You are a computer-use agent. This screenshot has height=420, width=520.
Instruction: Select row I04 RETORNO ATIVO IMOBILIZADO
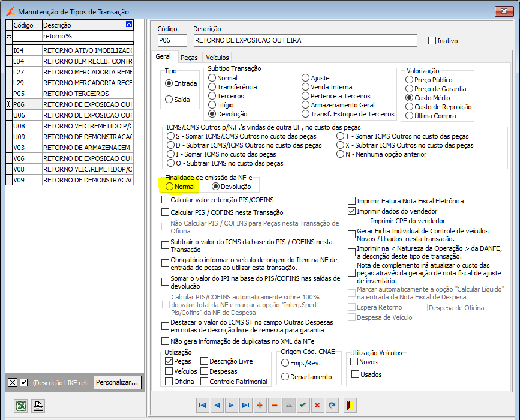tap(70, 50)
